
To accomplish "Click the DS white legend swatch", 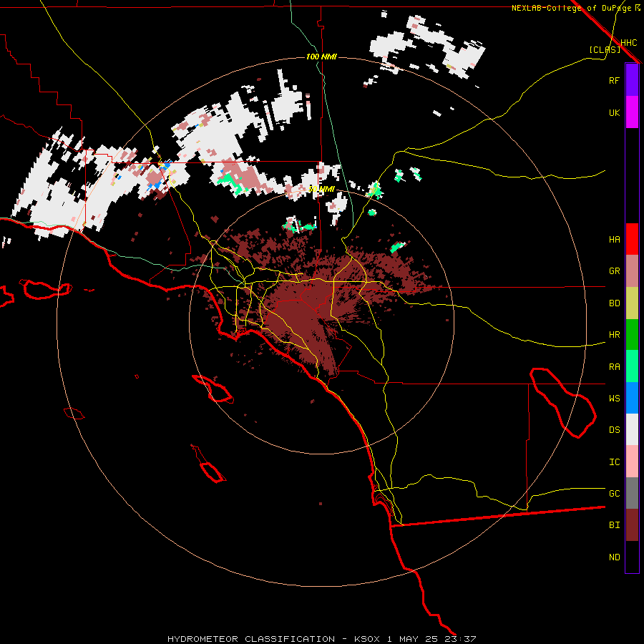I will 632,429.
